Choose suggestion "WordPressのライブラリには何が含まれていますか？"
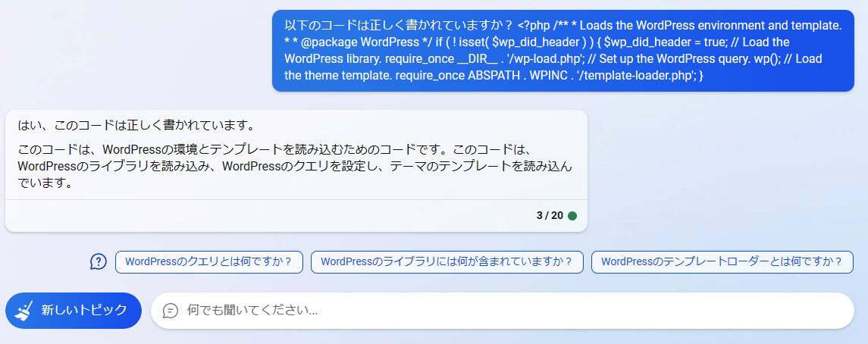 point(447,261)
